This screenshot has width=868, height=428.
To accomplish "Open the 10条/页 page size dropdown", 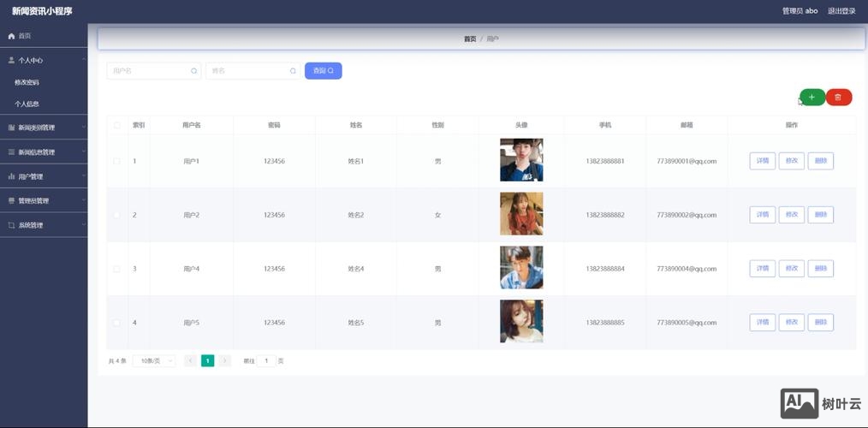I will coord(154,361).
